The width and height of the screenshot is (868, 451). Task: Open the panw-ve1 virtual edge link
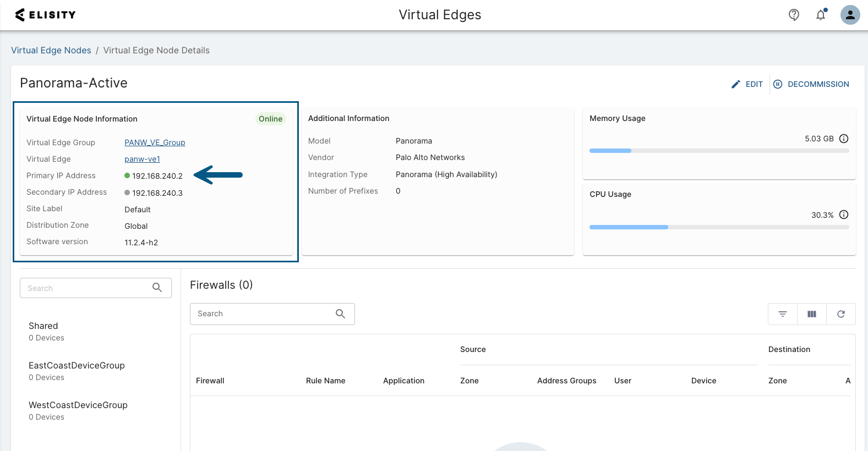click(142, 159)
